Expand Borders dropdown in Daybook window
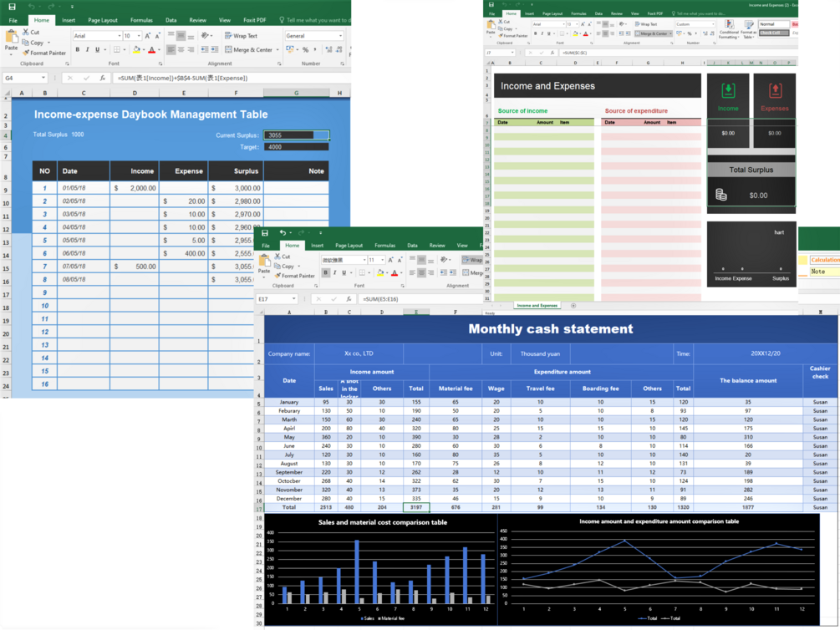Viewport: 840px width, 630px height. click(x=125, y=50)
